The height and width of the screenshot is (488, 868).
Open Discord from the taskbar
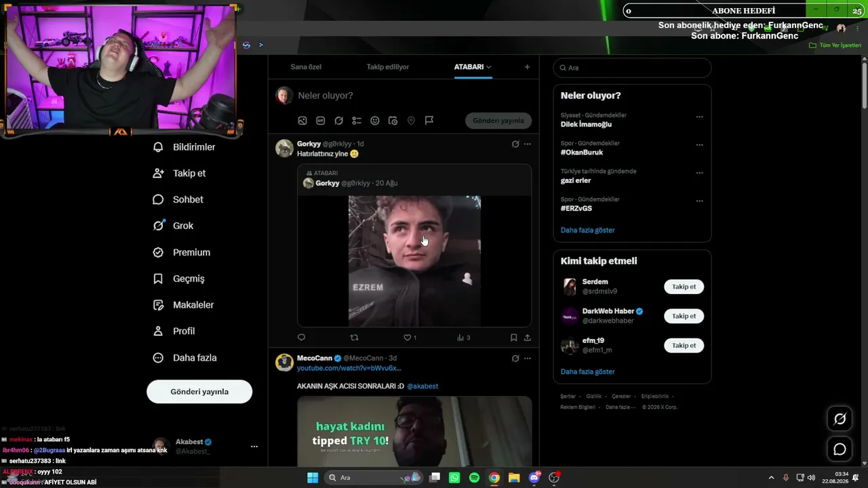tap(534, 478)
